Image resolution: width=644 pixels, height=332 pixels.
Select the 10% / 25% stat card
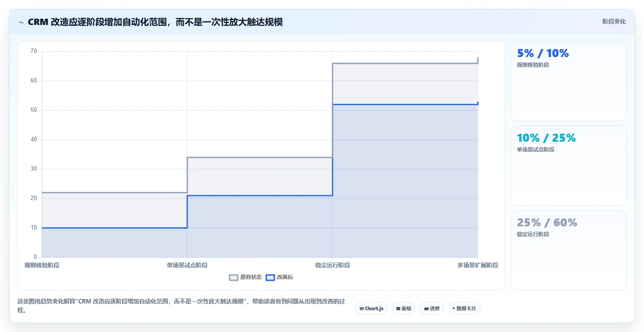click(x=569, y=166)
